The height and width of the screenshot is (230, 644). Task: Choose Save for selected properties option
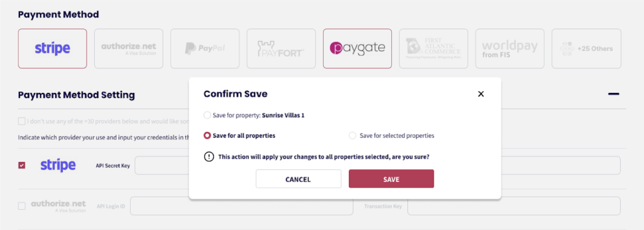353,136
